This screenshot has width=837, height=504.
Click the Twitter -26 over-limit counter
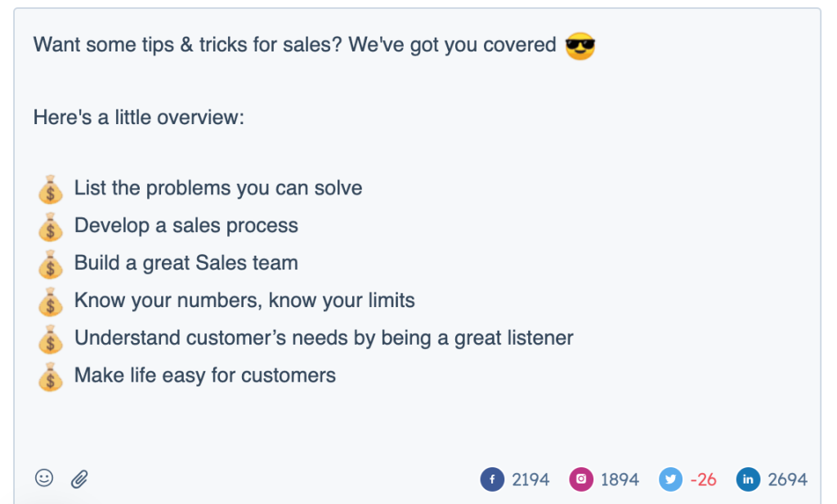[x=703, y=479]
